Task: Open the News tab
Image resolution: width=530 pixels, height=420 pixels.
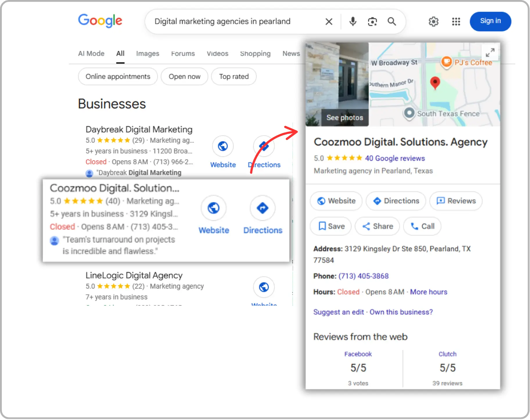Action: coord(291,54)
